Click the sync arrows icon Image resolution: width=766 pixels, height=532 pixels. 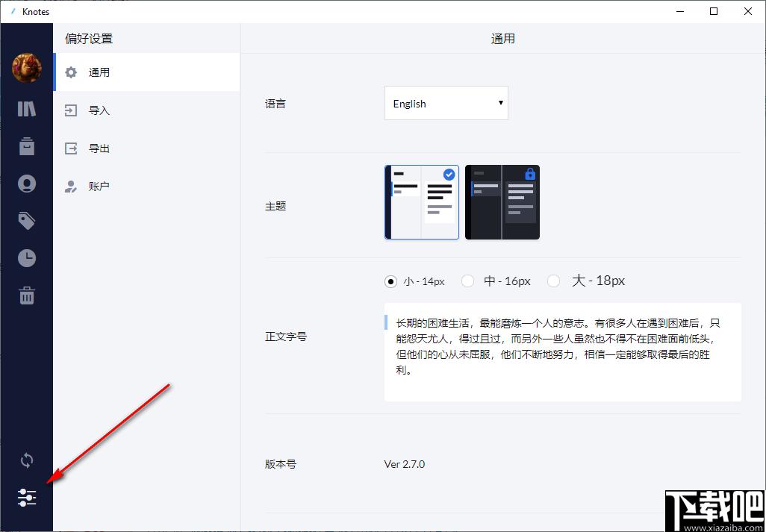point(27,460)
